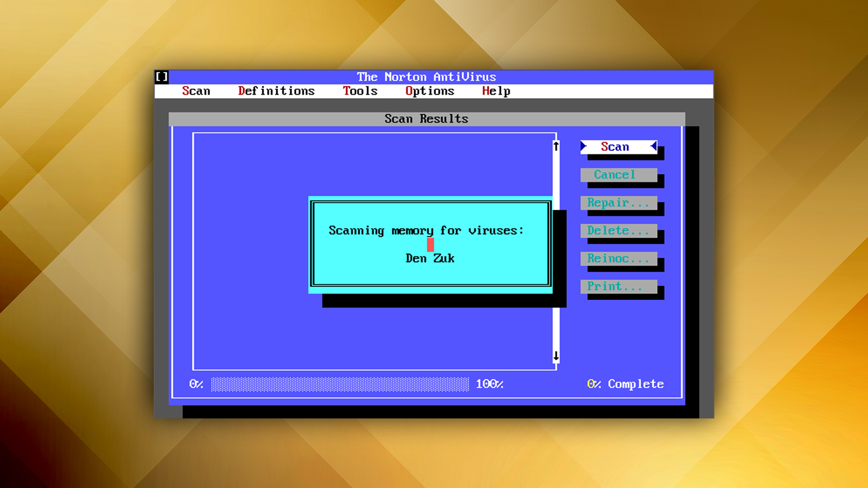868x488 pixels.
Task: Click the Repair... button
Action: point(618,203)
